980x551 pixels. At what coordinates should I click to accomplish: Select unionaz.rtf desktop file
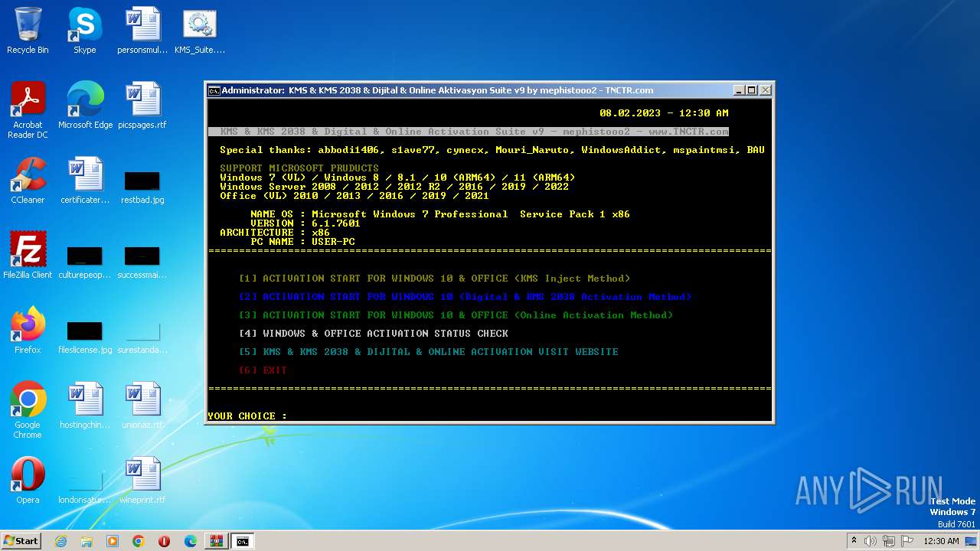142,406
